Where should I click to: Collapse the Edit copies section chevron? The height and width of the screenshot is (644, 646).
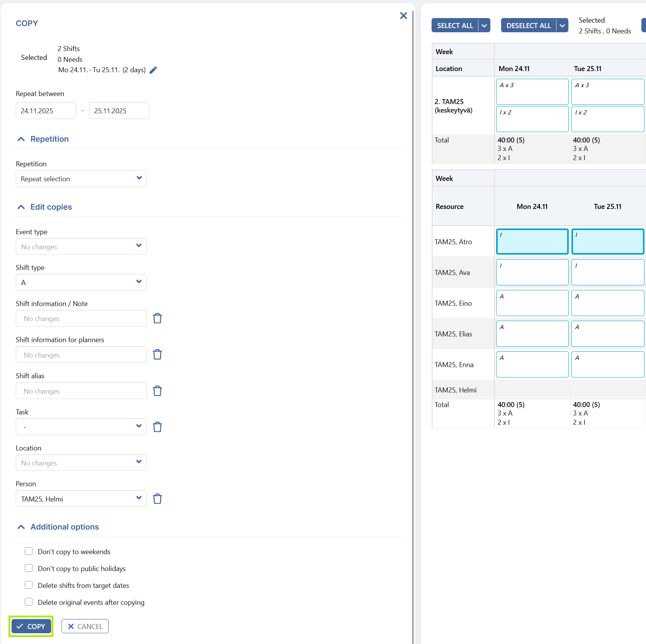[21, 207]
